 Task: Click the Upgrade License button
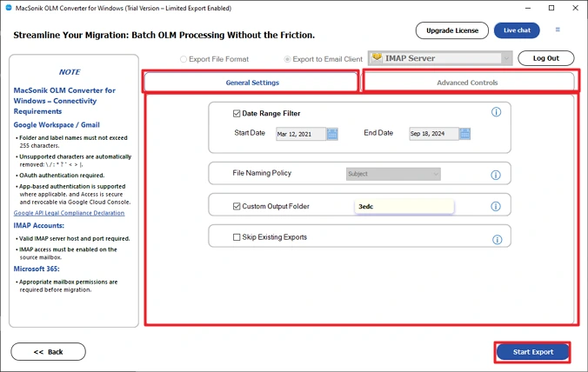(x=452, y=30)
